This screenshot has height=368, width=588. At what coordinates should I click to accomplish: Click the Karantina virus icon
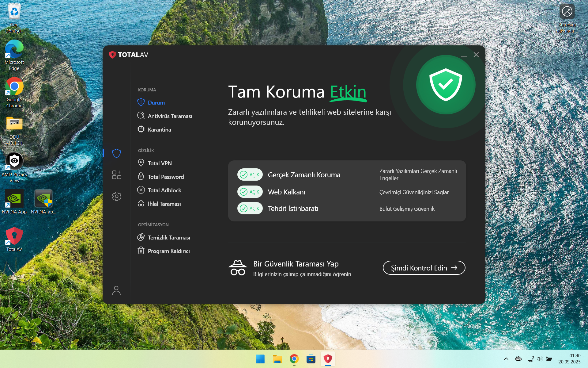pos(141,129)
